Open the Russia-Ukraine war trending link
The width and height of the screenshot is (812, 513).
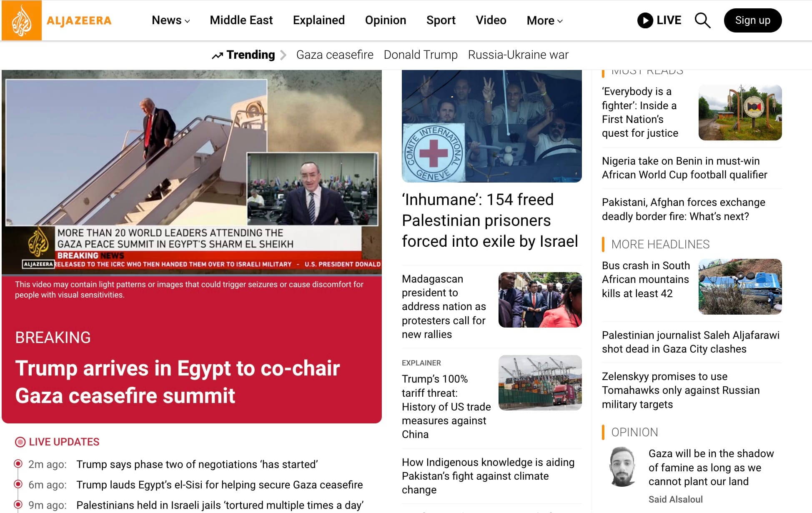click(x=518, y=55)
